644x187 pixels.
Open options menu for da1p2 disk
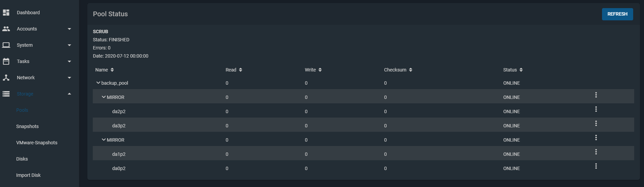coord(596,152)
